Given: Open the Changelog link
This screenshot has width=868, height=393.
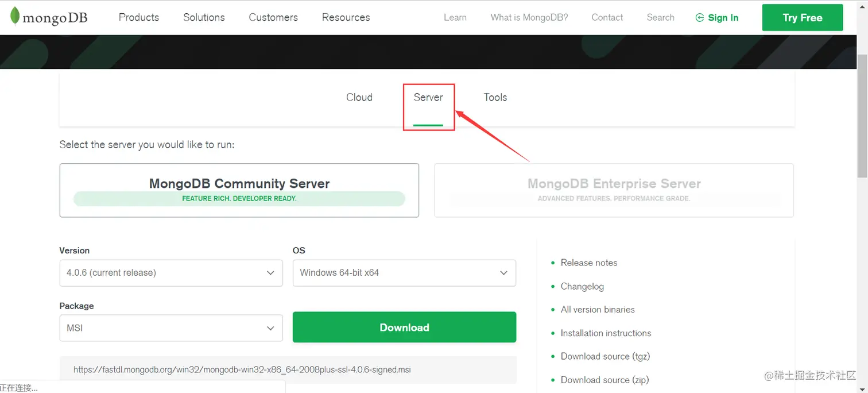Looking at the screenshot, I should [582, 286].
